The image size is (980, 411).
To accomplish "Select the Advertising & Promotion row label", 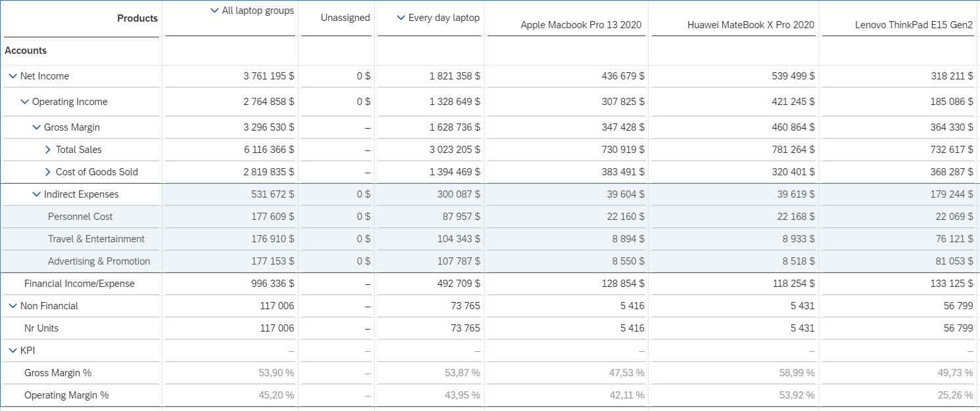I will tap(99, 261).
